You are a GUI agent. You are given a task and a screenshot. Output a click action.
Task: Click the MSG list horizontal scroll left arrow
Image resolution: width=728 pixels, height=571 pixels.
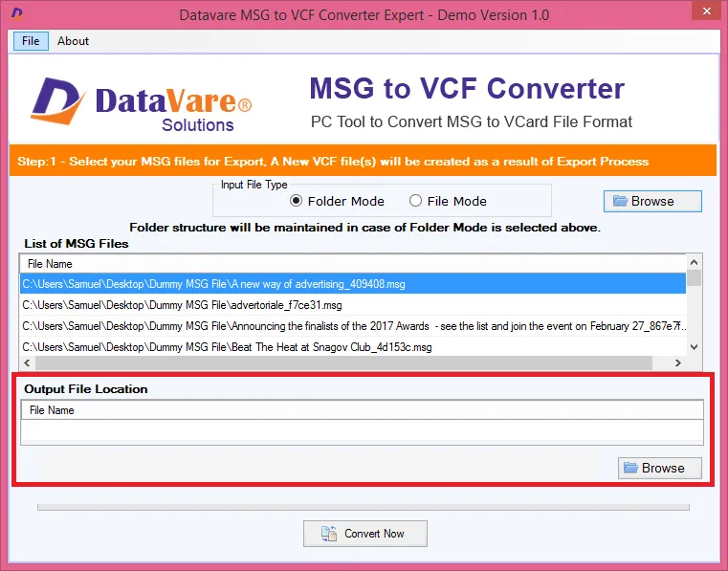click(x=27, y=363)
